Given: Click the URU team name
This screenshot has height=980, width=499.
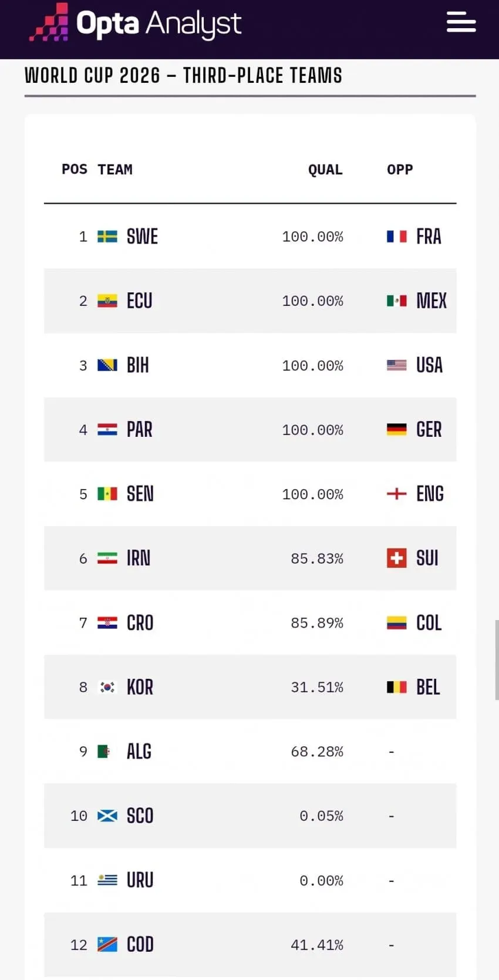Looking at the screenshot, I should 140,880.
